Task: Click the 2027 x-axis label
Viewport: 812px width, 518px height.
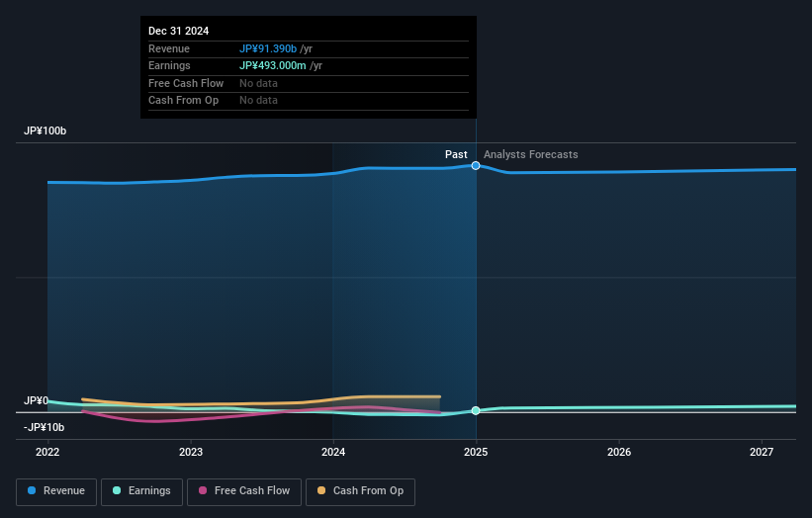Action: pyautogui.click(x=762, y=452)
